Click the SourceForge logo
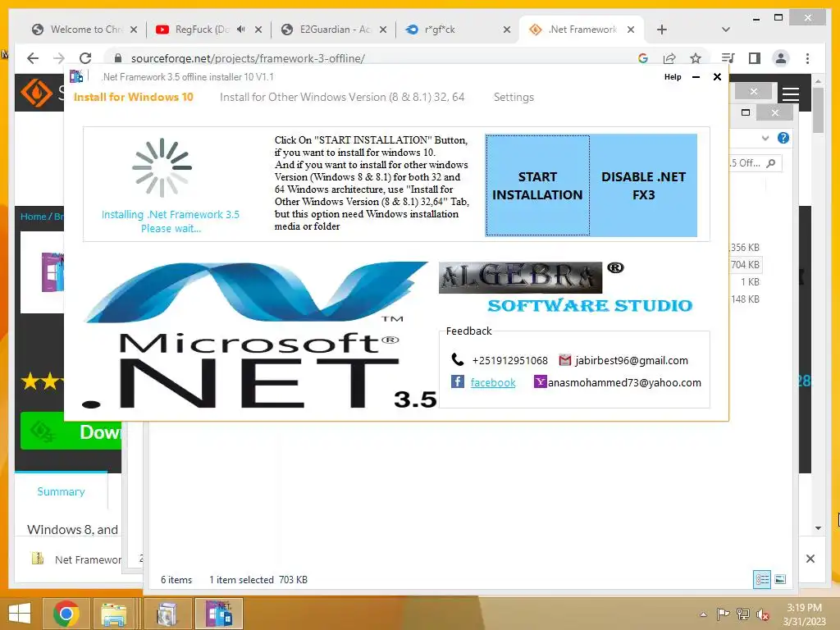Screen dimensions: 840x630 pyautogui.click(x=36, y=93)
